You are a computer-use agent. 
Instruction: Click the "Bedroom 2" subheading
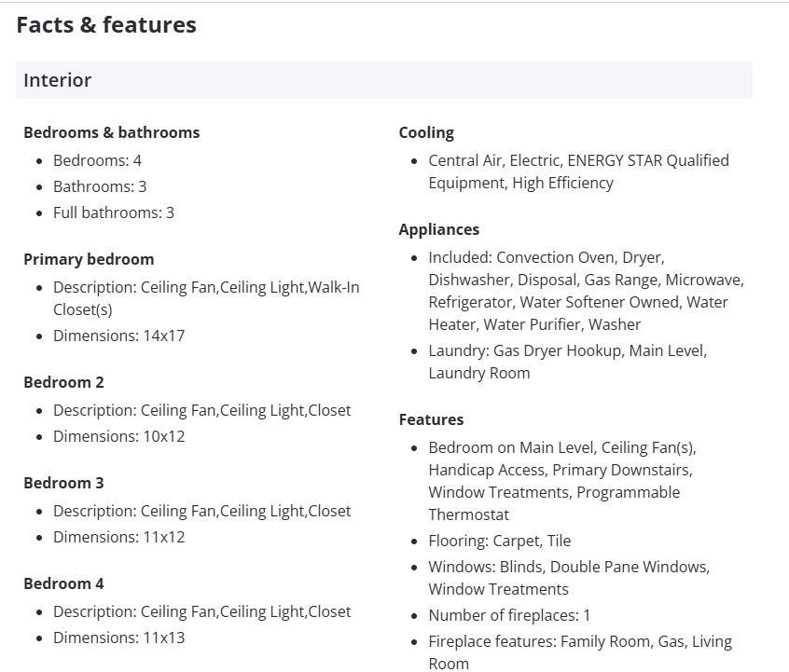tap(63, 382)
